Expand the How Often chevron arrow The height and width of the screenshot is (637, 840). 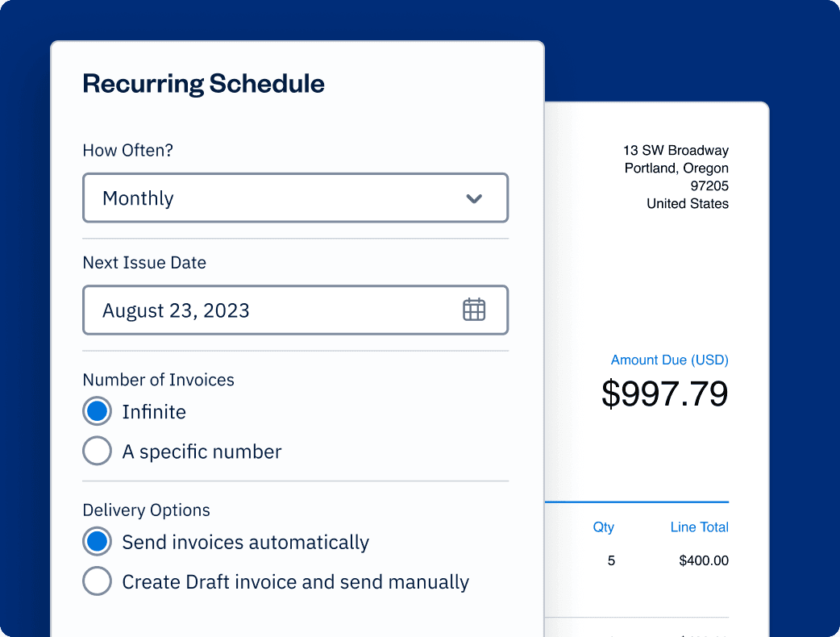pos(474,198)
